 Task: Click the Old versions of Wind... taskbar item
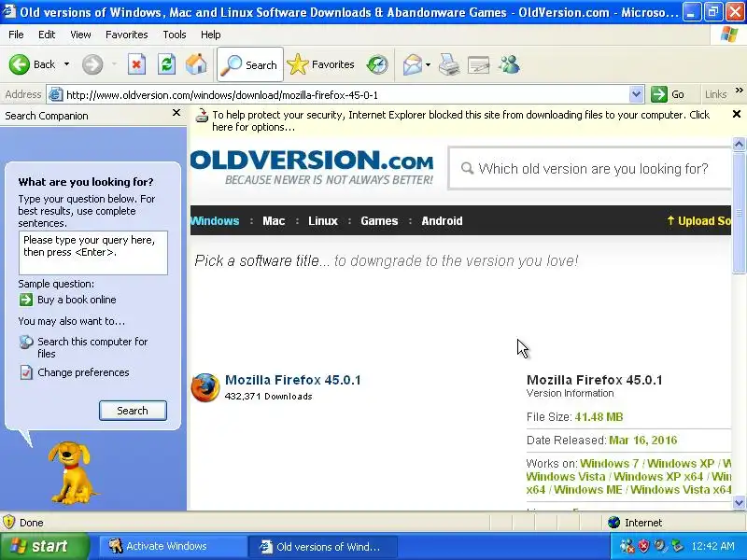pyautogui.click(x=322, y=546)
